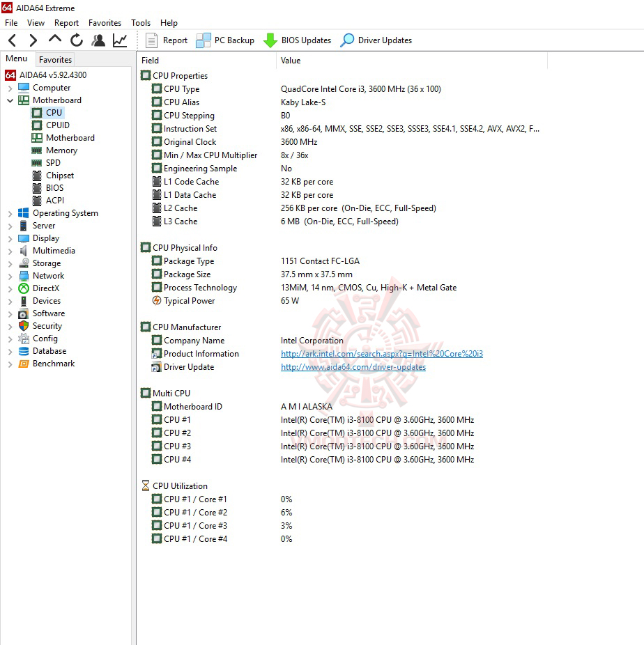This screenshot has height=645, width=644.
Task: Click the Field column header
Action: point(206,61)
